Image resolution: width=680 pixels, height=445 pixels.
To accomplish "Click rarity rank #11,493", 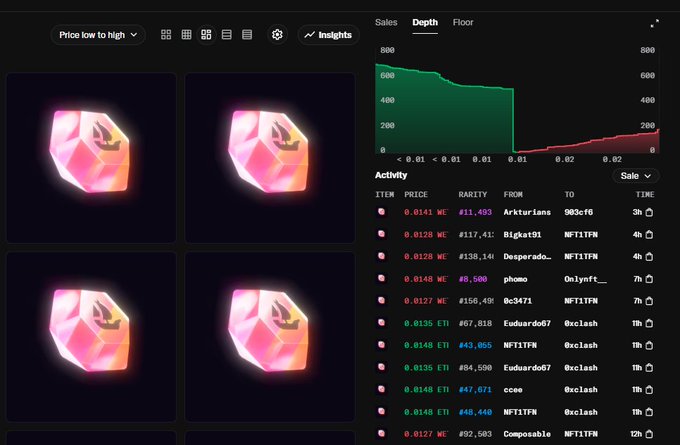I will coord(475,212).
